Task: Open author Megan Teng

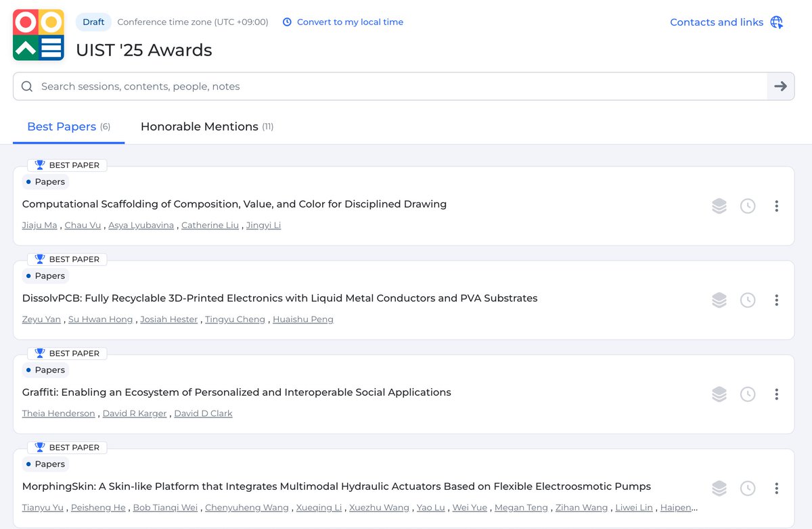Action: tap(521, 507)
